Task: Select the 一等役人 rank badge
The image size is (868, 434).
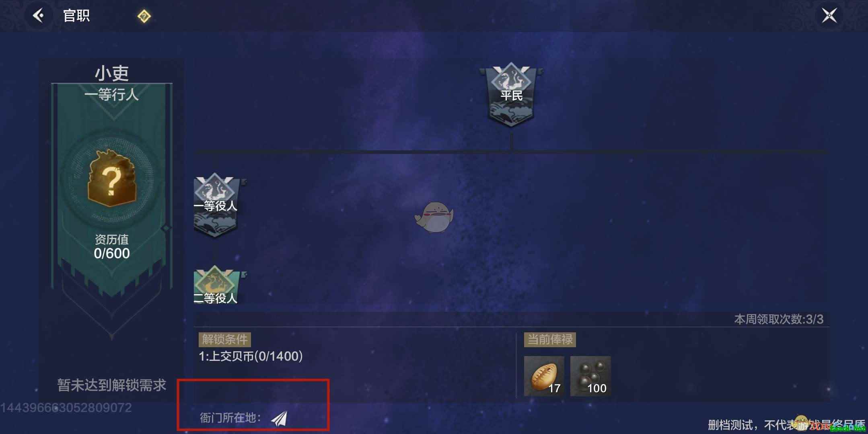Action: click(217, 205)
